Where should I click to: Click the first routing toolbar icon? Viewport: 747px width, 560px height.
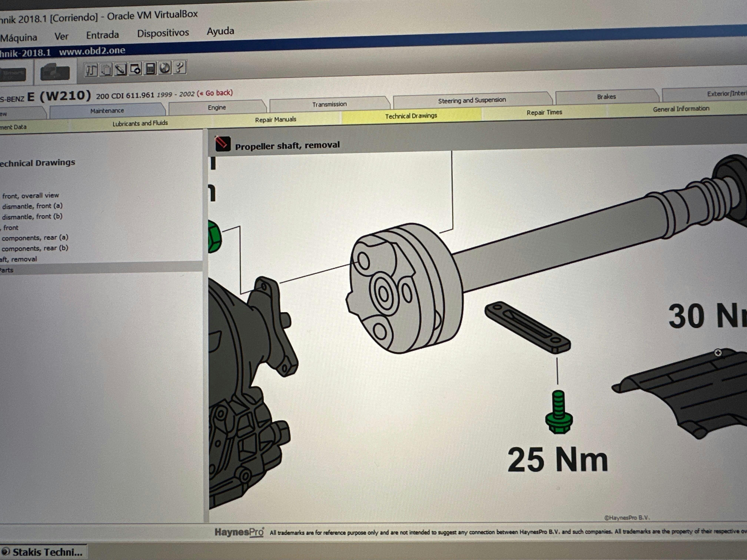pos(91,70)
